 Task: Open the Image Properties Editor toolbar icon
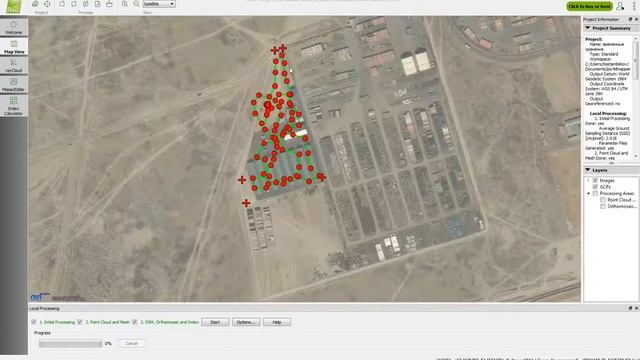pyautogui.click(x=36, y=4)
